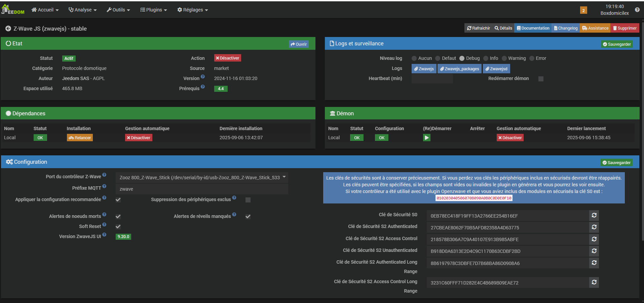Open the help question mark in top bar
644x303 pixels.
(637, 10)
